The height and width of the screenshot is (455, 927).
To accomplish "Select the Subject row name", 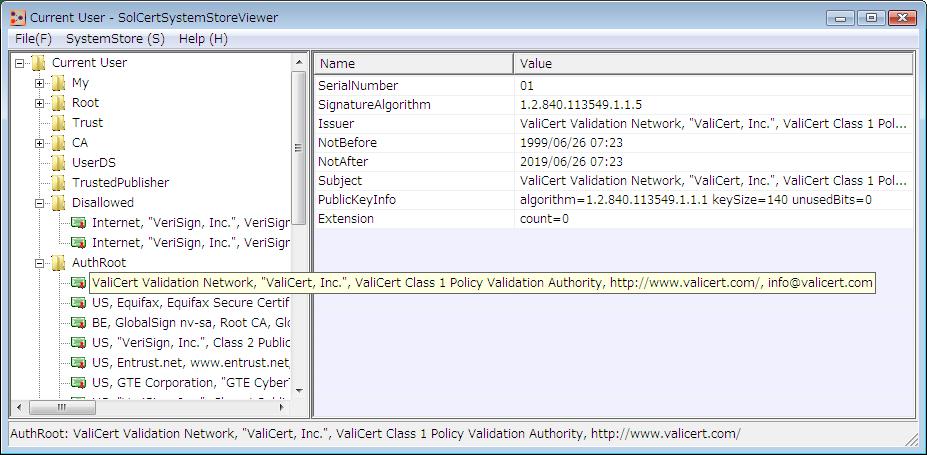I will coord(340,181).
